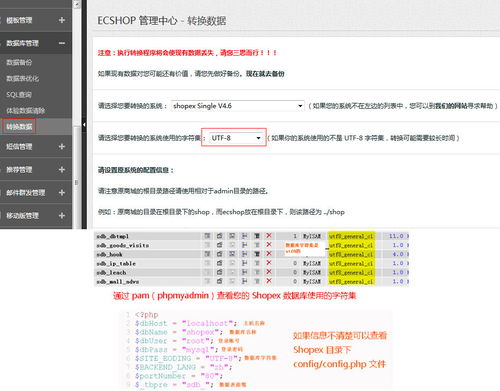Click red Drop icon for sdb_book
This screenshot has width=500, height=391.
pyautogui.click(x=269, y=254)
